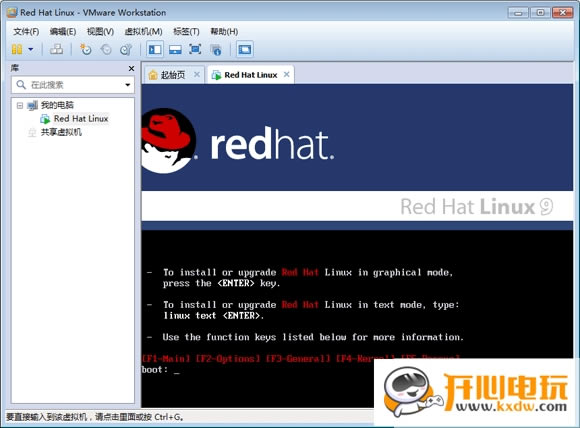Open the 文件(F) menu
Screen dimensions: 580x428
26,31
